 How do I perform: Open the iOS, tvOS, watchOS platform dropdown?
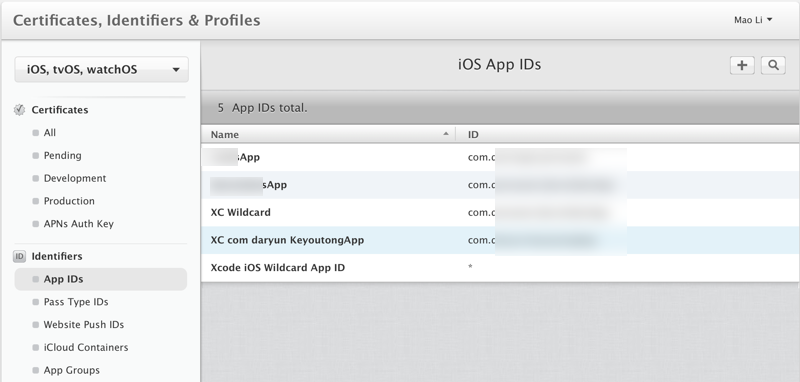tap(102, 69)
